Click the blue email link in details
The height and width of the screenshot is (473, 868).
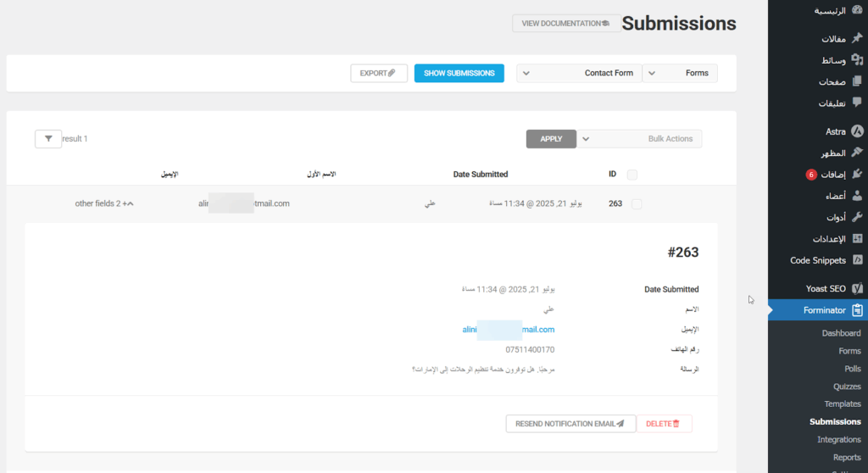point(509,330)
